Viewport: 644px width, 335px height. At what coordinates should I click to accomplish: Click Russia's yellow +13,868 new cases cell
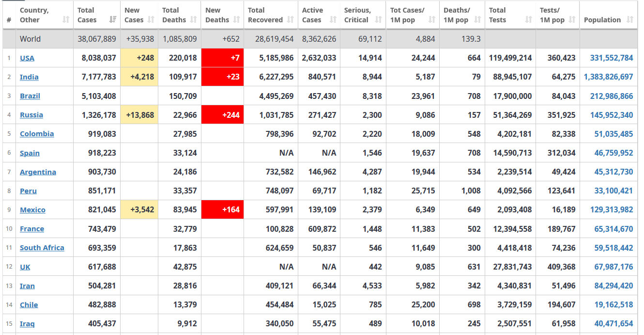click(139, 115)
